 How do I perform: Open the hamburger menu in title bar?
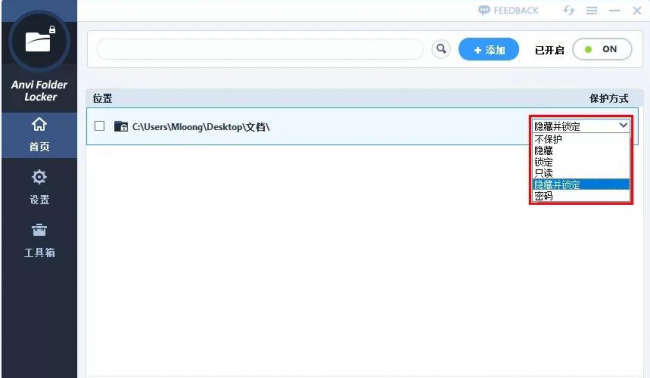(592, 11)
